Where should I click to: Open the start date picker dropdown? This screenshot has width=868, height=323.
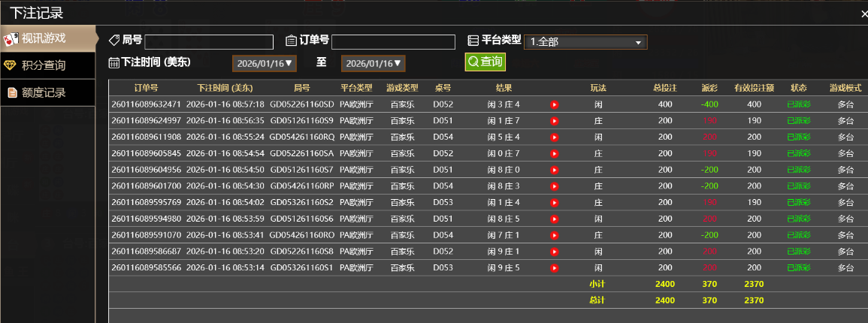(264, 64)
